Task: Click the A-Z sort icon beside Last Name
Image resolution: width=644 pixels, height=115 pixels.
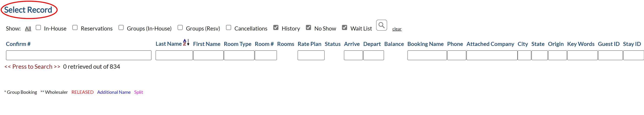Action: point(186,42)
